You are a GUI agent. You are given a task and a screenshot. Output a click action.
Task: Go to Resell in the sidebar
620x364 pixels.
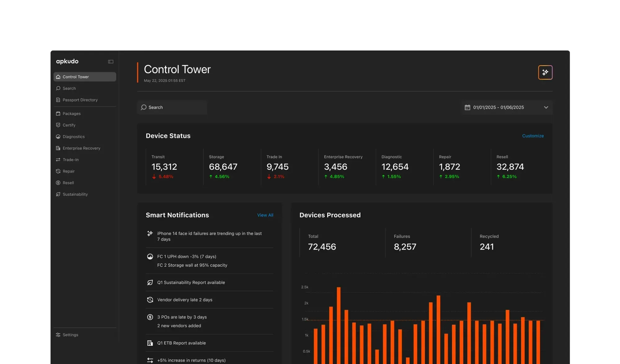pyautogui.click(x=68, y=183)
